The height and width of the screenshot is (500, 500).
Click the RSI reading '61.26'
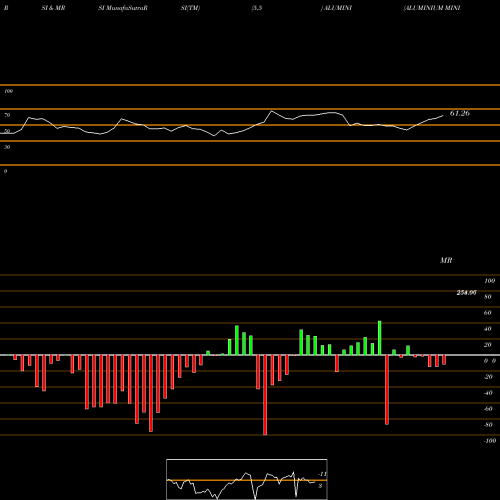(x=460, y=113)
